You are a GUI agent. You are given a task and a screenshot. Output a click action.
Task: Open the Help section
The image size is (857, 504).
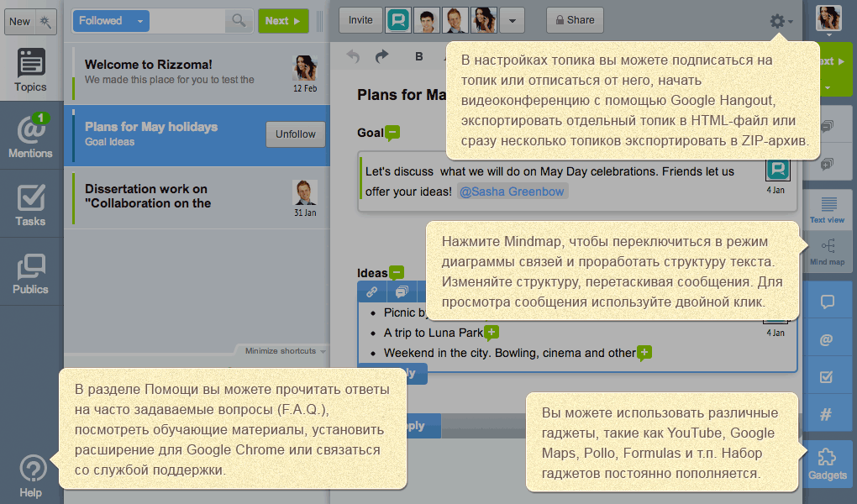pos(31,475)
